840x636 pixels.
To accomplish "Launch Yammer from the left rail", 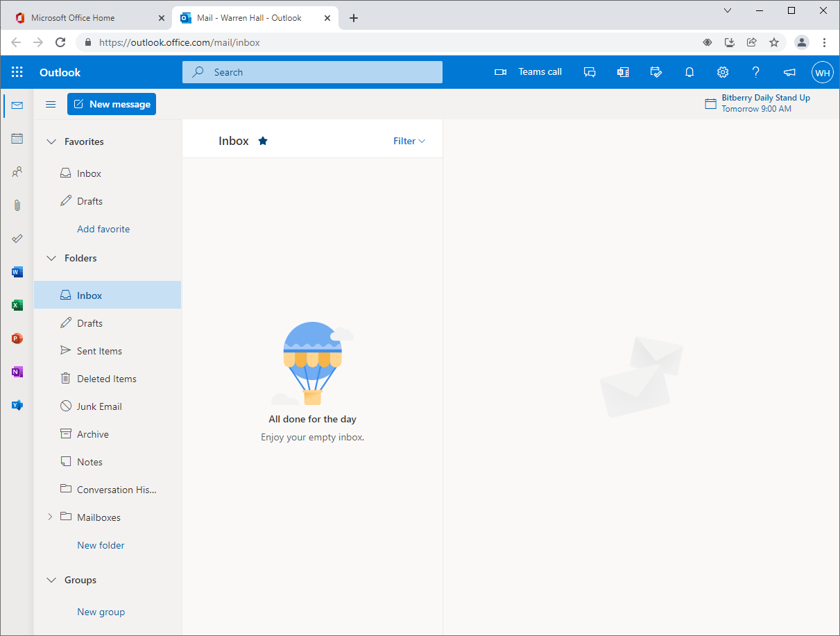I will pos(17,405).
